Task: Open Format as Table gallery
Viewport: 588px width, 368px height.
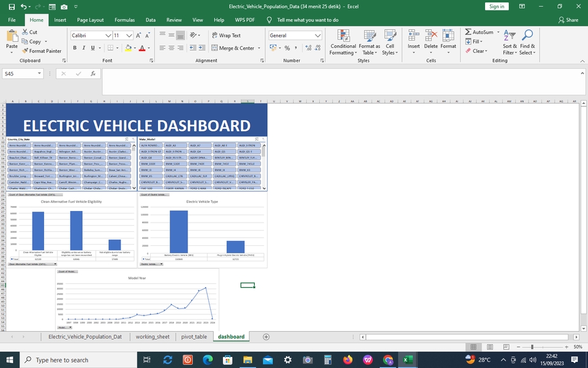Action: point(369,42)
